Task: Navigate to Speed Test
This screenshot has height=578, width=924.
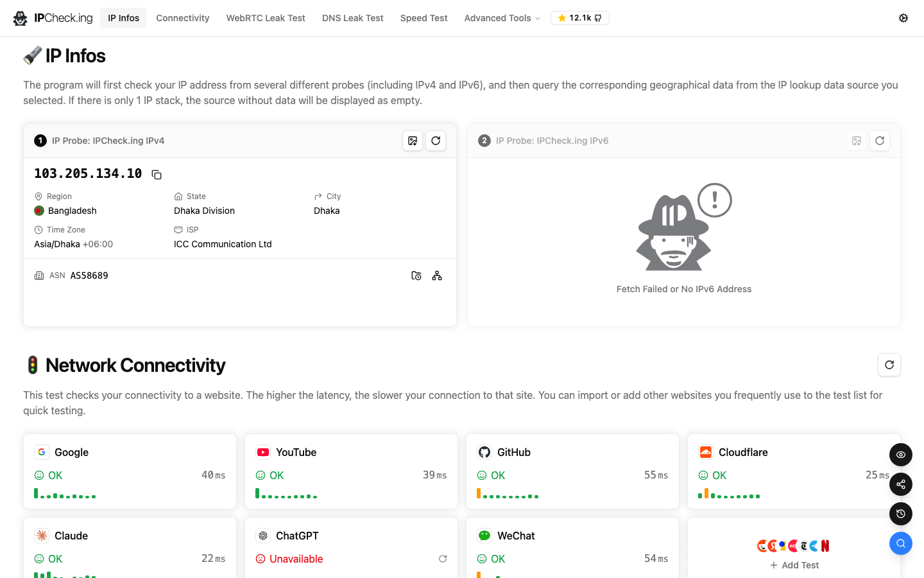Action: (x=424, y=18)
